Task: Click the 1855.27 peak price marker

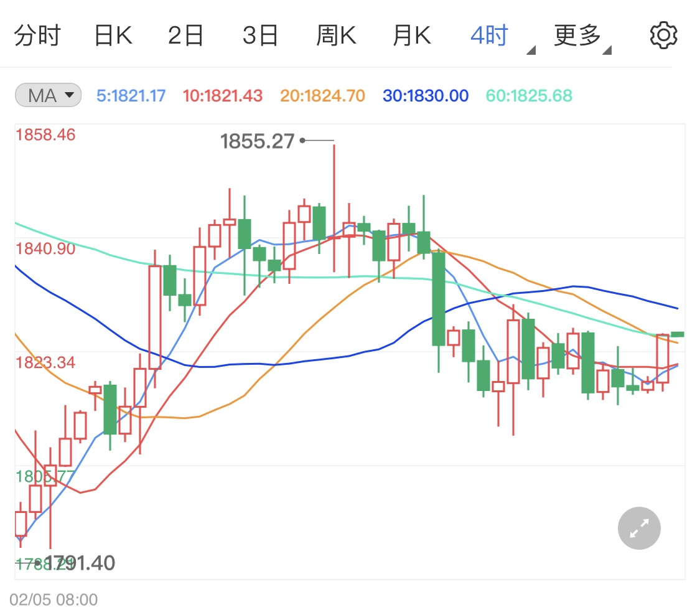Action: [258, 142]
